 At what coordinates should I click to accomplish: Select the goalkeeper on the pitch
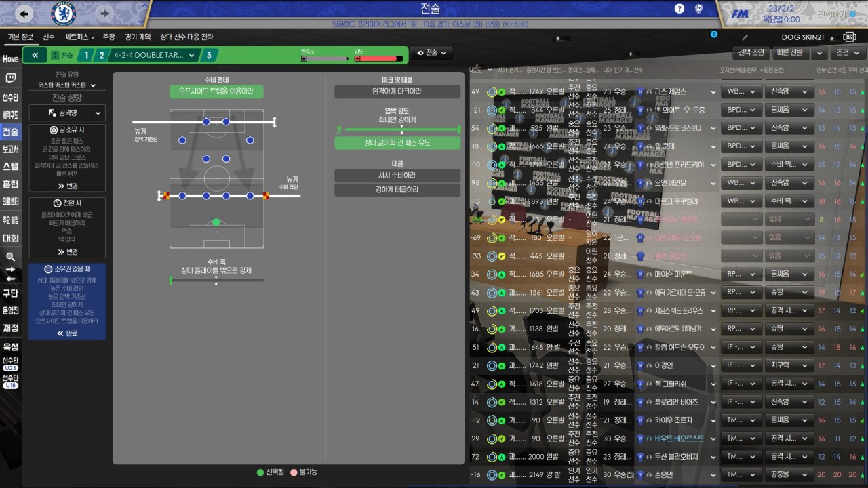(216, 221)
